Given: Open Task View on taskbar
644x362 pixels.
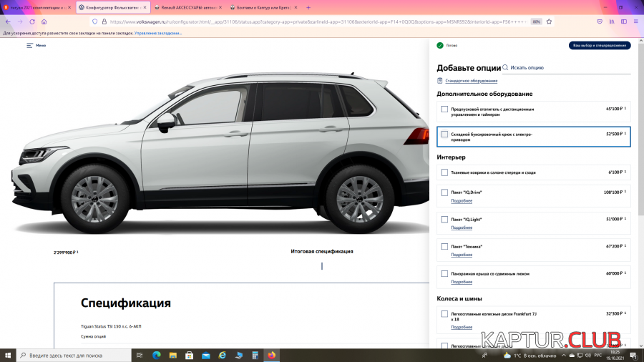Looking at the screenshot, I should (140, 356).
